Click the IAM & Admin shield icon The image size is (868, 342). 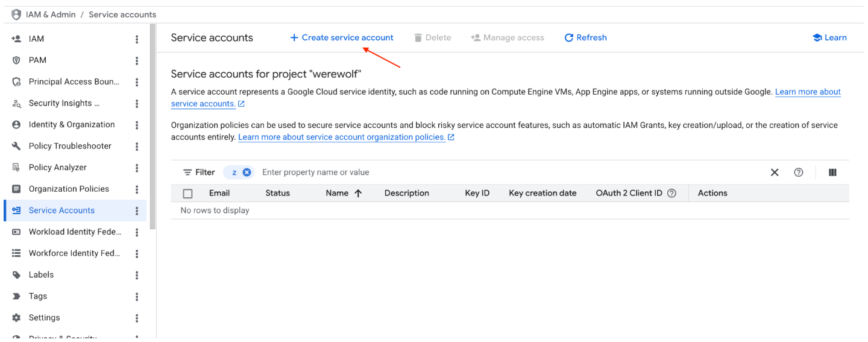(16, 14)
